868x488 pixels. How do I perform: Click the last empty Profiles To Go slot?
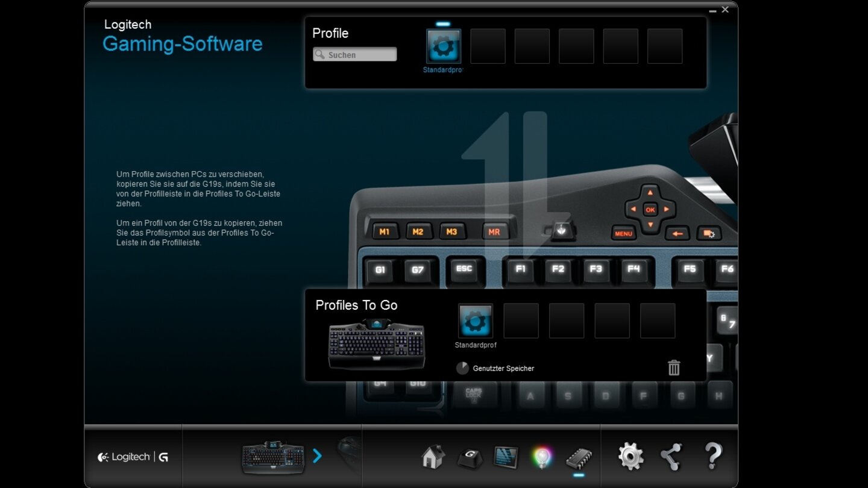pos(658,321)
